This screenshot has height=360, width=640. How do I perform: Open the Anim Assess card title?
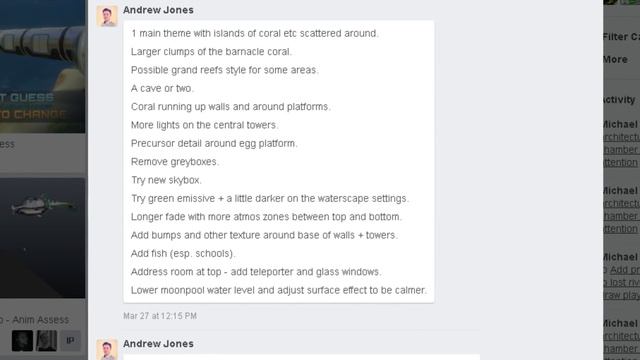pyautogui.click(x=34, y=320)
